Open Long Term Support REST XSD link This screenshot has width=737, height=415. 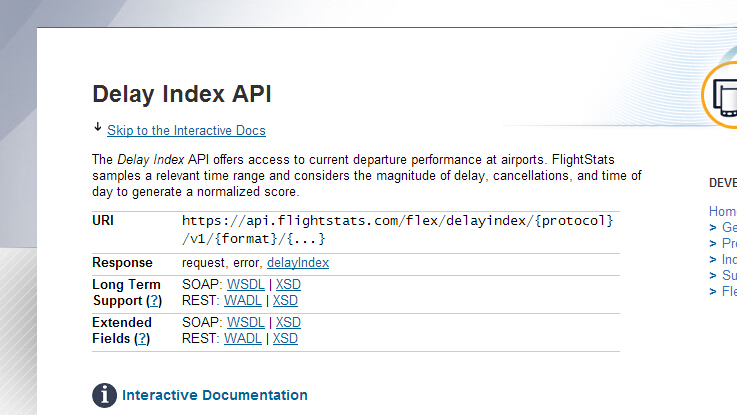[285, 300]
